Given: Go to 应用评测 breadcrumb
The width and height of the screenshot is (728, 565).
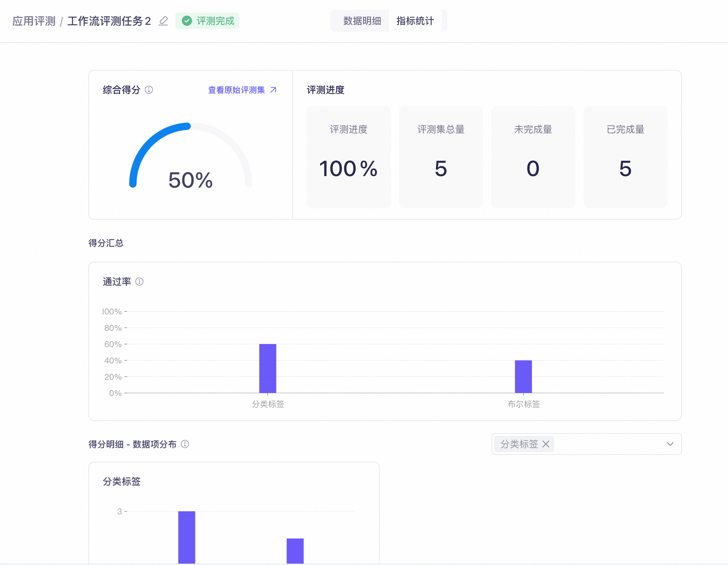Looking at the screenshot, I should (34, 21).
